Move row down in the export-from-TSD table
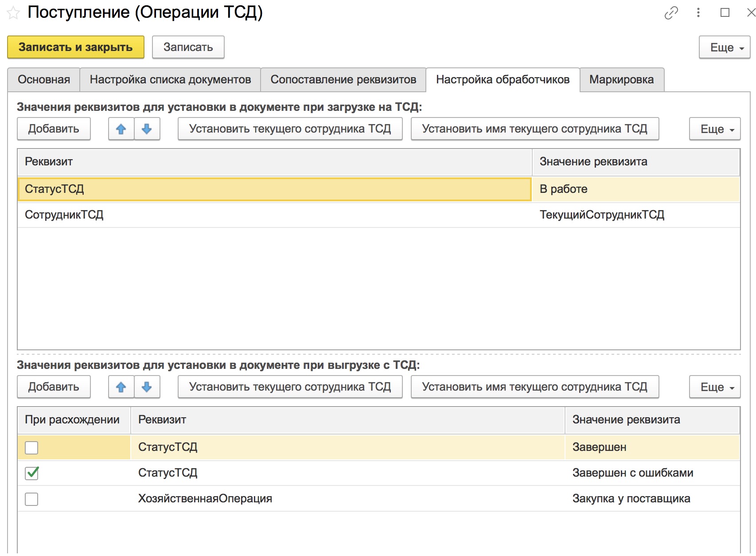Screen dimensions: 756x556 click(x=147, y=387)
